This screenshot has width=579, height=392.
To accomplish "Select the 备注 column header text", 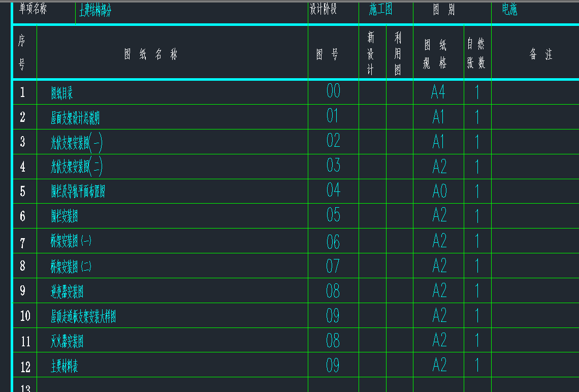I will (540, 55).
